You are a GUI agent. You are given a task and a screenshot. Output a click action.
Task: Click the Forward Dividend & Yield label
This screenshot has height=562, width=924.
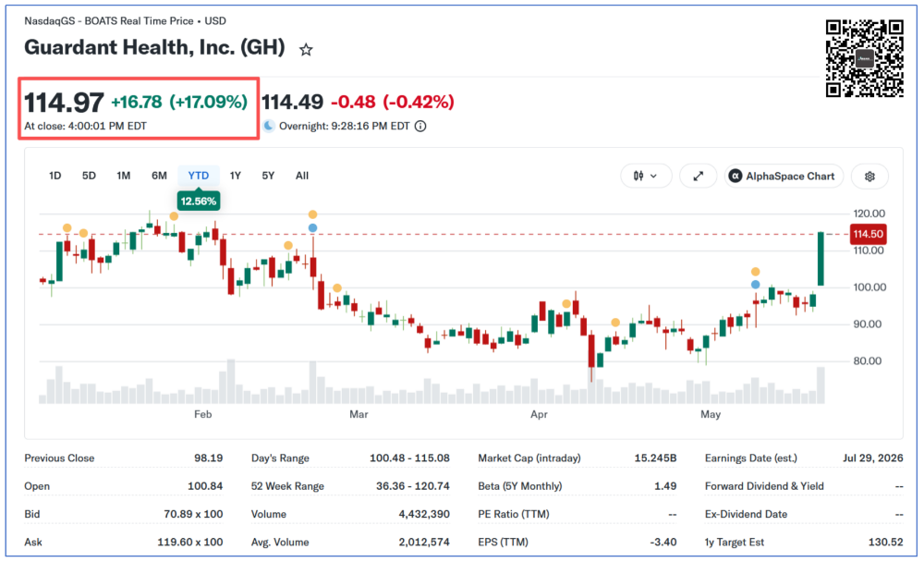764,486
